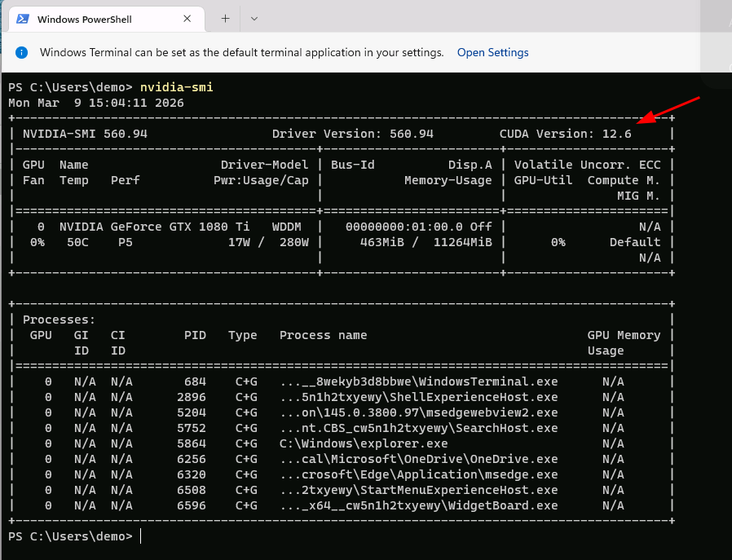This screenshot has width=732, height=560.
Task: Close the Windows PowerShell tab
Action: click(189, 19)
